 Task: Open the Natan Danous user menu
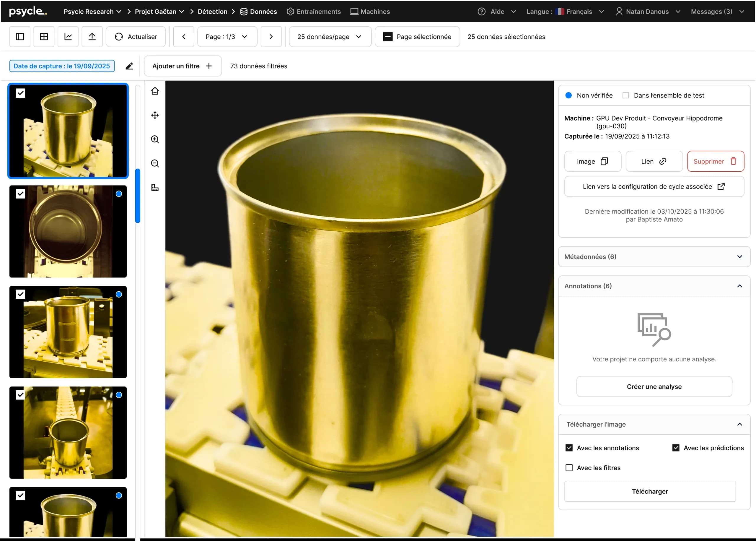(648, 12)
